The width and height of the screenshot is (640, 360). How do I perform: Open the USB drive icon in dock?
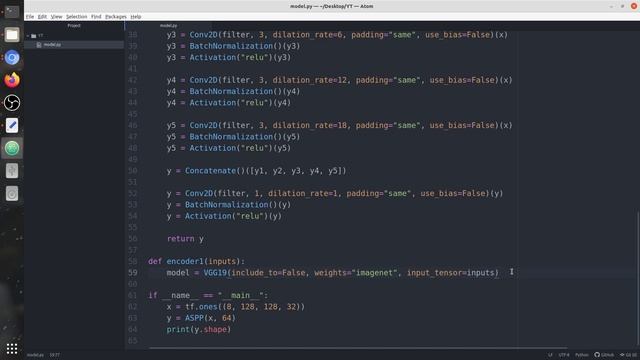click(x=12, y=171)
